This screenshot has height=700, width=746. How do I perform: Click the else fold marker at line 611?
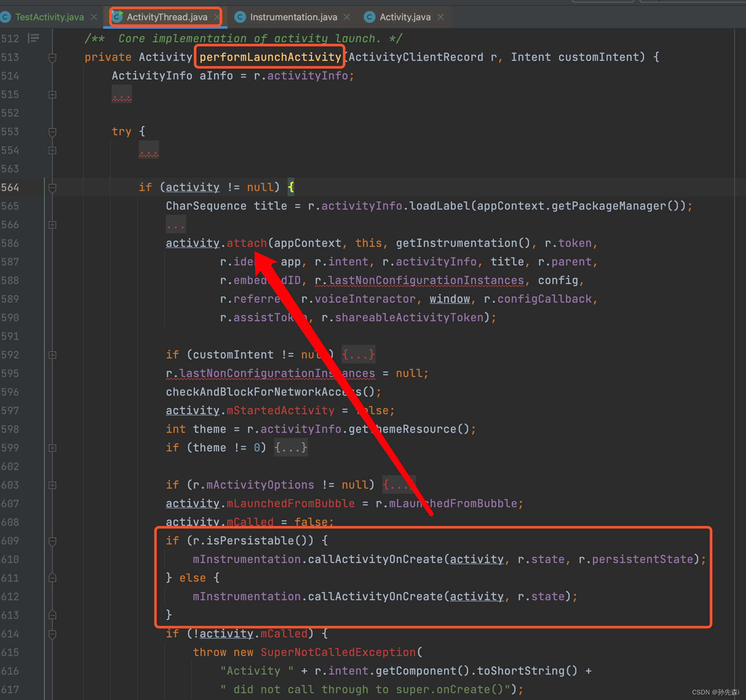(52, 578)
